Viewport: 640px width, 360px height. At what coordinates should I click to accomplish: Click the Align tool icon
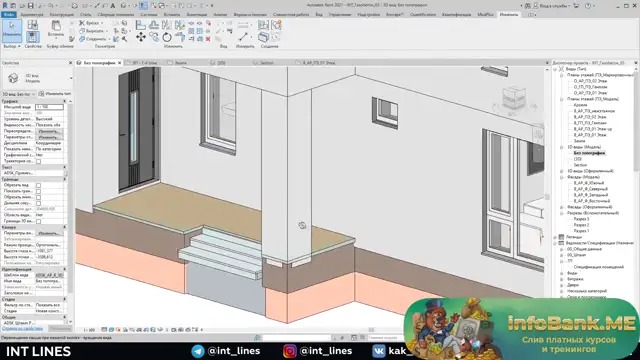(141, 25)
